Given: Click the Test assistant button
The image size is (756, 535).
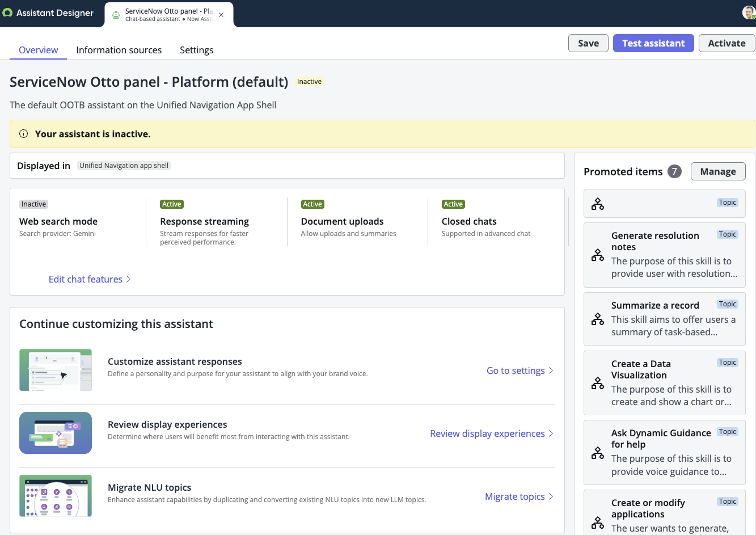Looking at the screenshot, I should (653, 43).
